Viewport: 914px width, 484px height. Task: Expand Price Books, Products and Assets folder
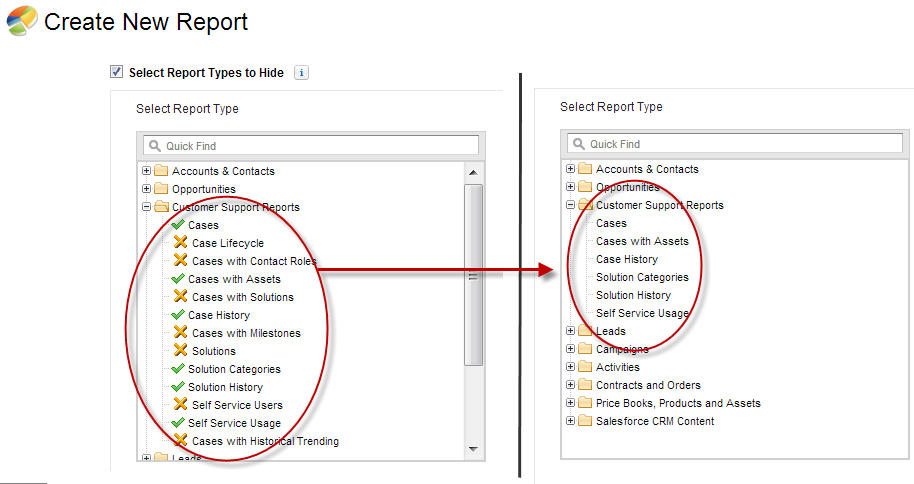coord(571,402)
